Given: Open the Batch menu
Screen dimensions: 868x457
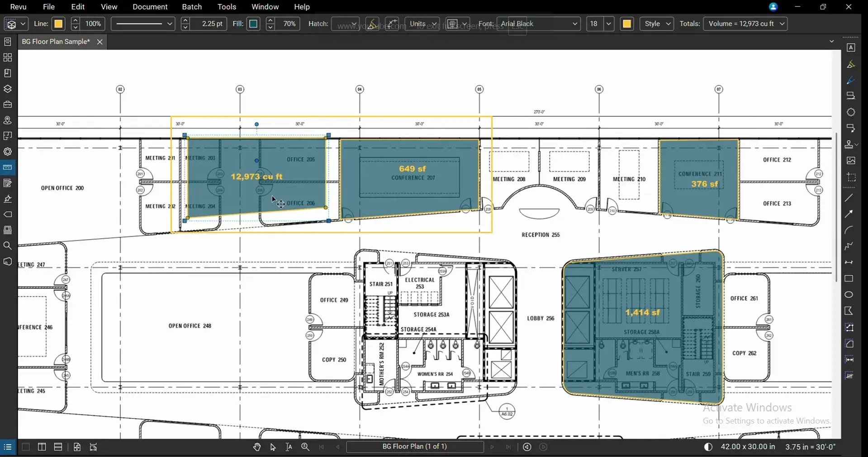Looking at the screenshot, I should [x=192, y=7].
